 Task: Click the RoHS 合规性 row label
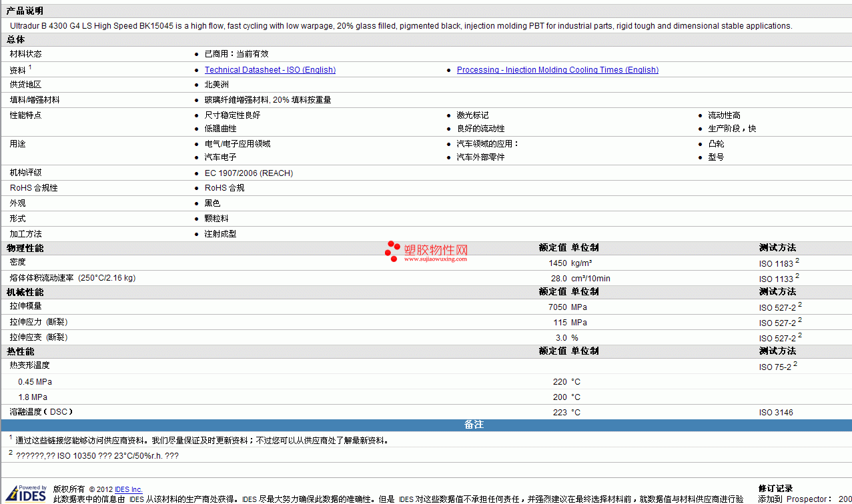(34, 188)
